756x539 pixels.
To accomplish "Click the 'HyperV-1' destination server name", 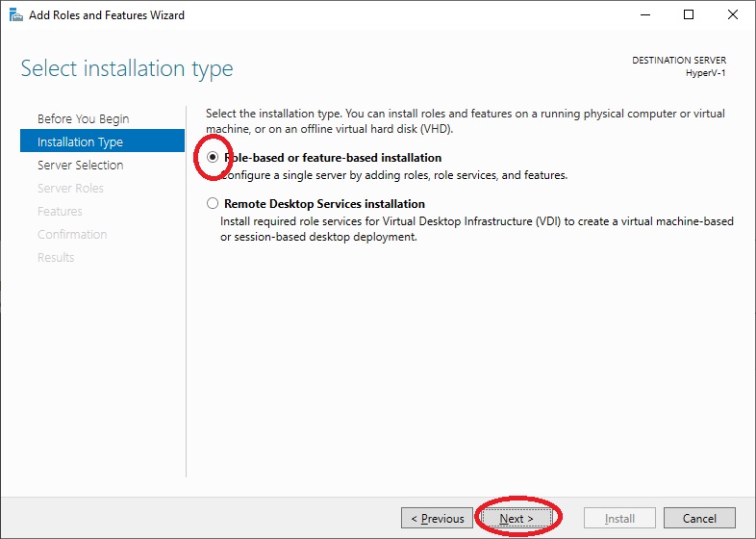I will tap(705, 73).
